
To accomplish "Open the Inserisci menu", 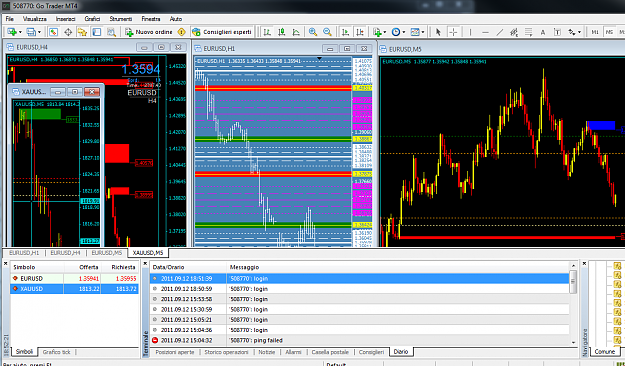I will tap(65, 19).
